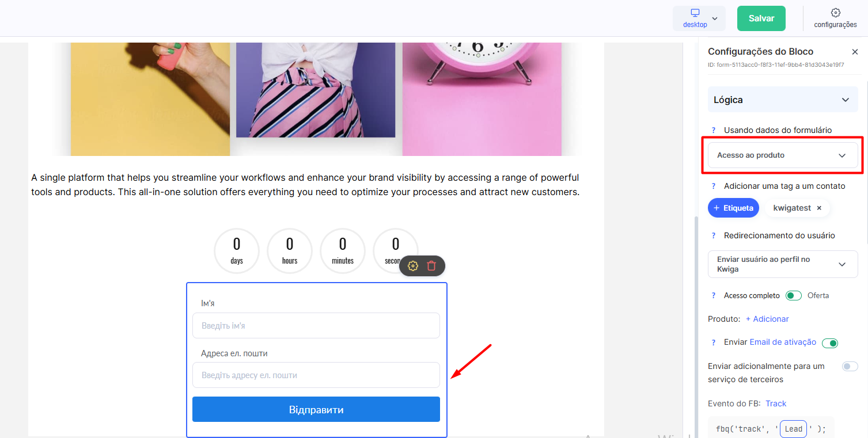This screenshot has width=868, height=438.
Task: Click the green Salvar button
Action: click(x=761, y=18)
